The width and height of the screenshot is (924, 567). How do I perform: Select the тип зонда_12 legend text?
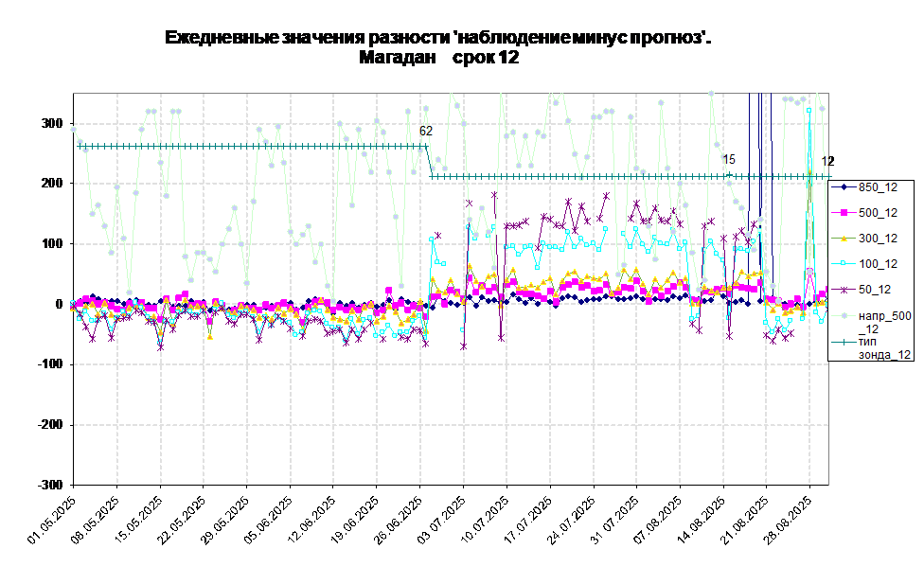point(884,347)
